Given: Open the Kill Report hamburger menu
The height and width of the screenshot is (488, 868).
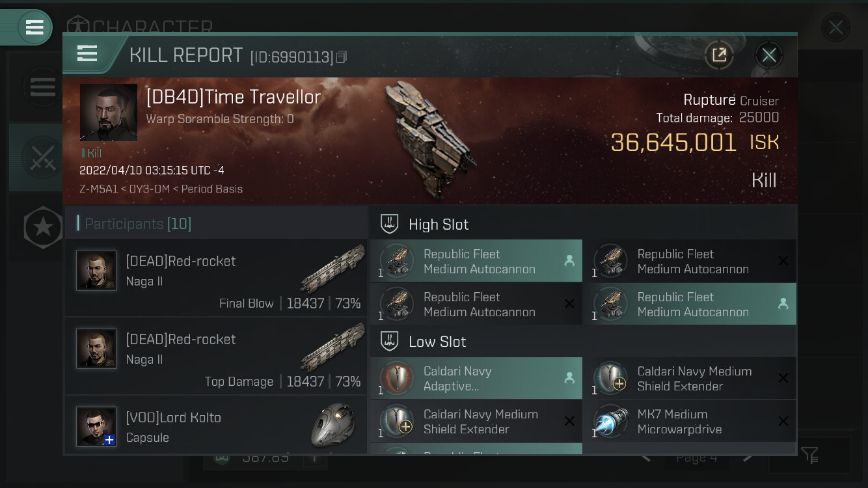Looking at the screenshot, I should point(87,53).
